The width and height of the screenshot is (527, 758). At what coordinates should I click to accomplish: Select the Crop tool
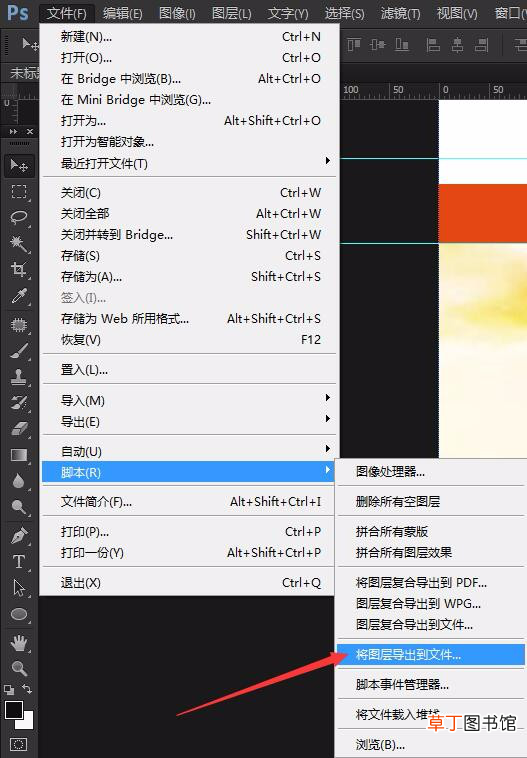tap(19, 269)
